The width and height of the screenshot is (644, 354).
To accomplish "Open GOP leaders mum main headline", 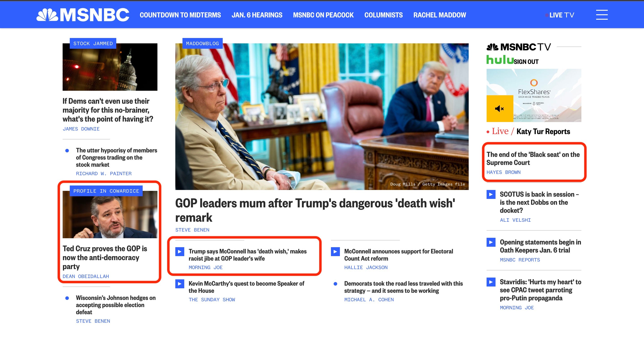I will click(315, 210).
